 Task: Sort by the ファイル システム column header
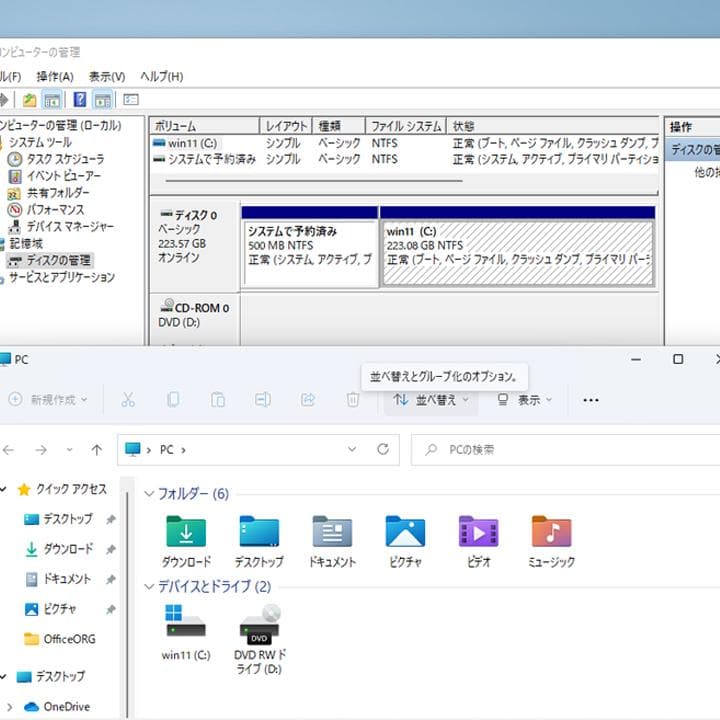(406, 126)
